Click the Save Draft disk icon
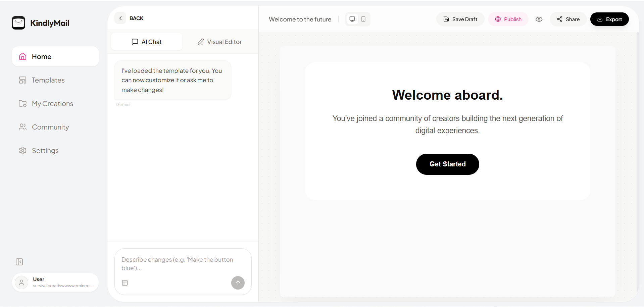Viewport: 644px width, 307px height. point(446,19)
